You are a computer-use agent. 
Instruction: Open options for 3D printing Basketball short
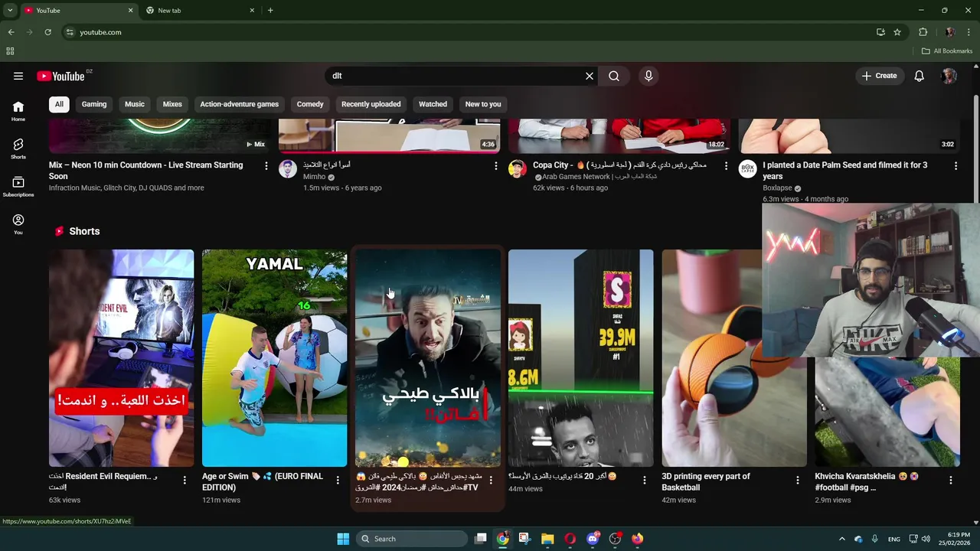[797, 481]
